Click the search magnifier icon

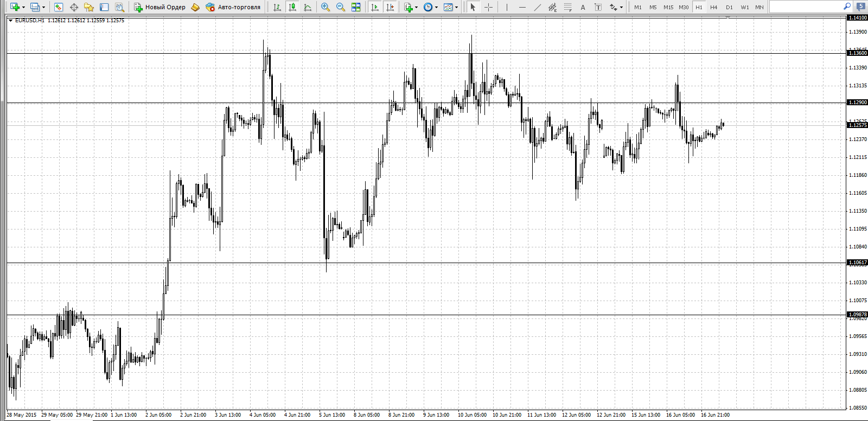[847, 7]
